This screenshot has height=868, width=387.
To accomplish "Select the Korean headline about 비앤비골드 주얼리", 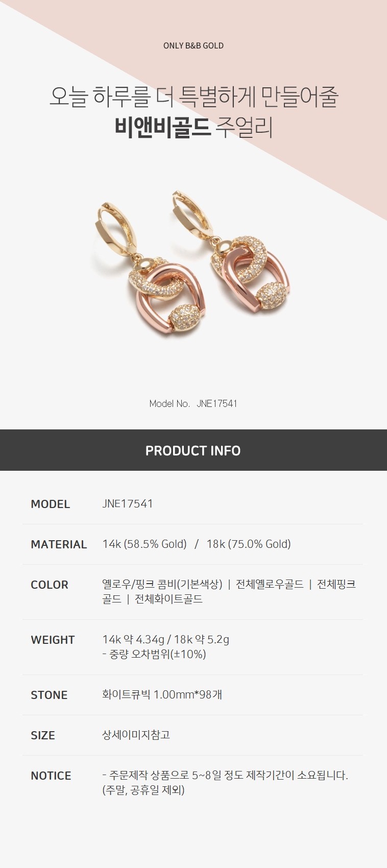I will click(194, 112).
